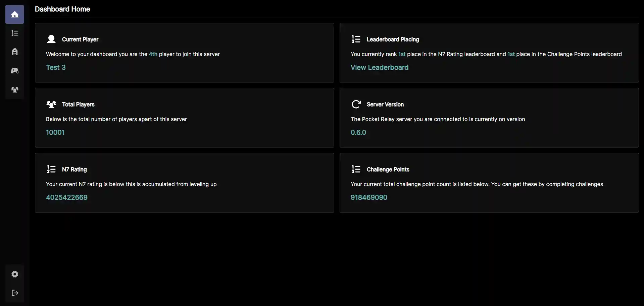
Task: Open the Players group icon in the sidebar
Action: 15,89
